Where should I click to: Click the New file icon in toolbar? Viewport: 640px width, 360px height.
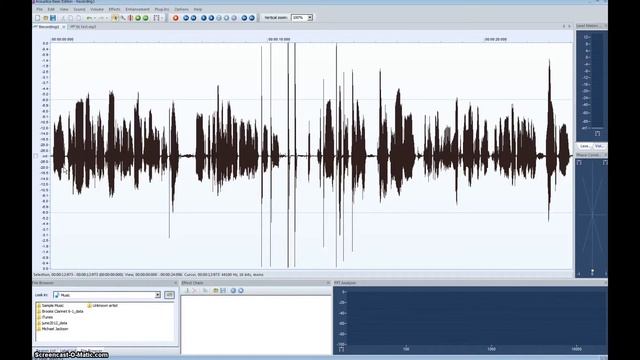pyautogui.click(x=38, y=18)
